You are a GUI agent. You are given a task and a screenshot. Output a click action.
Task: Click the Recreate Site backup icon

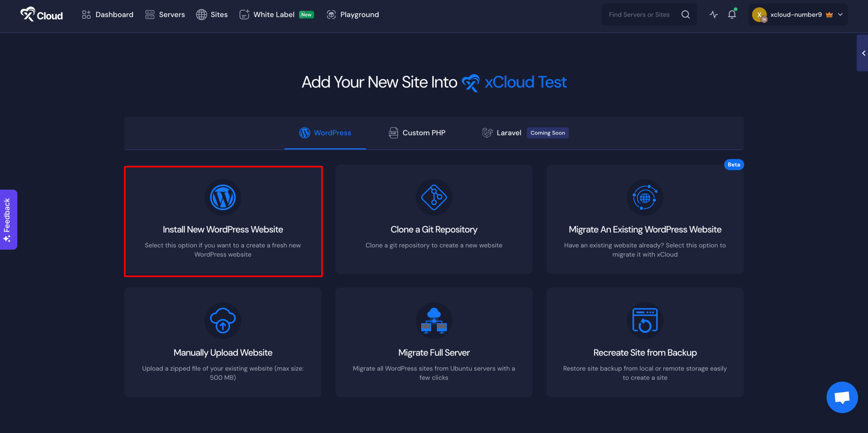[x=645, y=320]
